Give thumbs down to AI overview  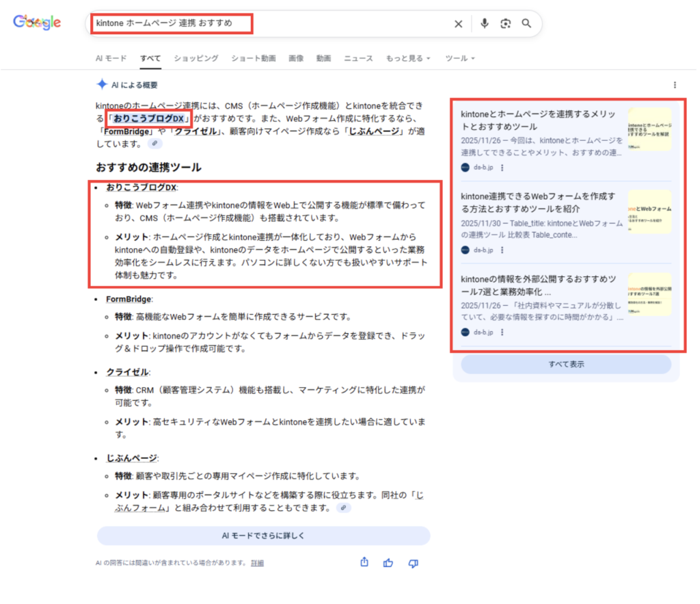coord(413,563)
